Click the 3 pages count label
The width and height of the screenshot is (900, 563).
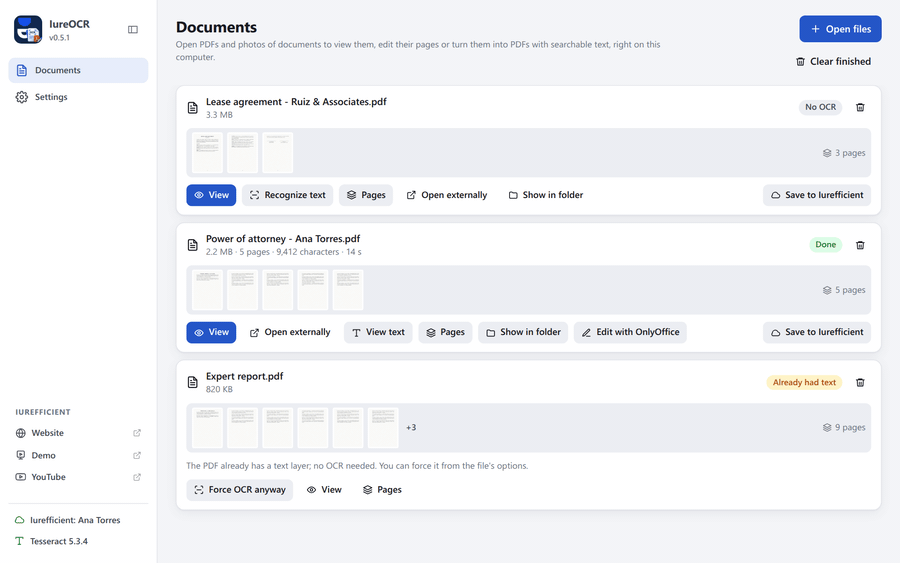(844, 153)
